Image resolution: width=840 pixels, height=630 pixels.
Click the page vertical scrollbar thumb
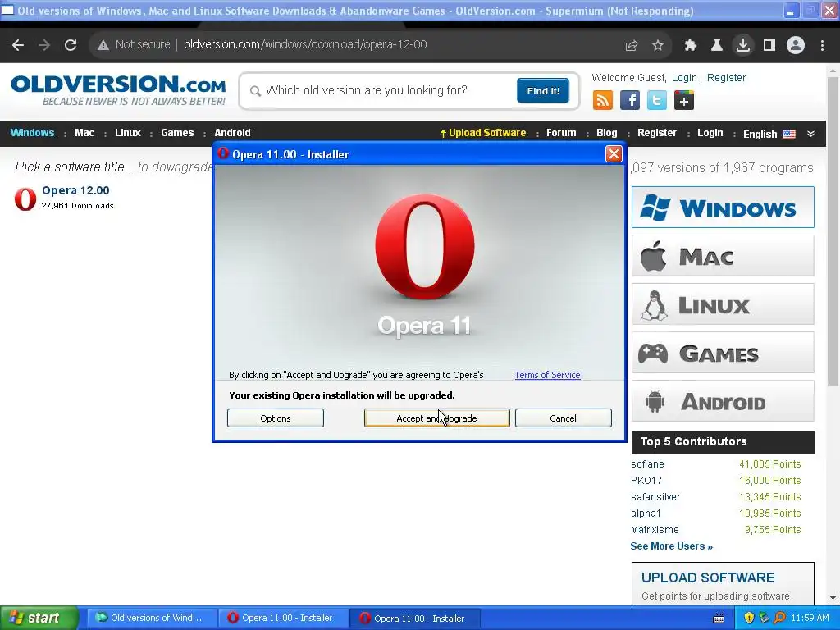(x=833, y=231)
